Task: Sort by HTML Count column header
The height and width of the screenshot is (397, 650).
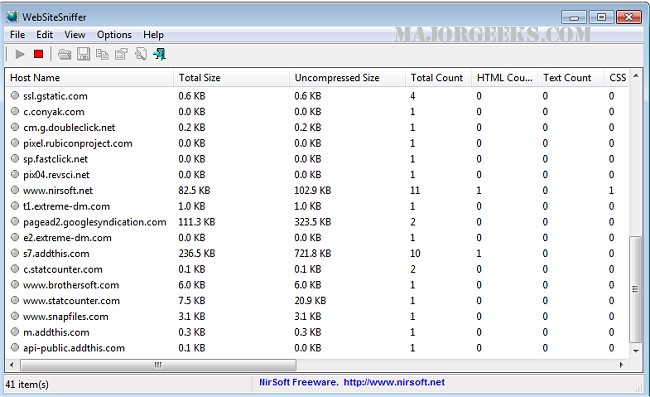Action: [x=504, y=77]
